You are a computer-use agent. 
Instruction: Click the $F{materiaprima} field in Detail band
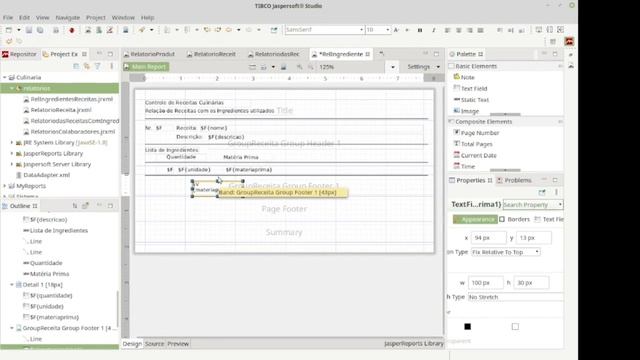249,169
